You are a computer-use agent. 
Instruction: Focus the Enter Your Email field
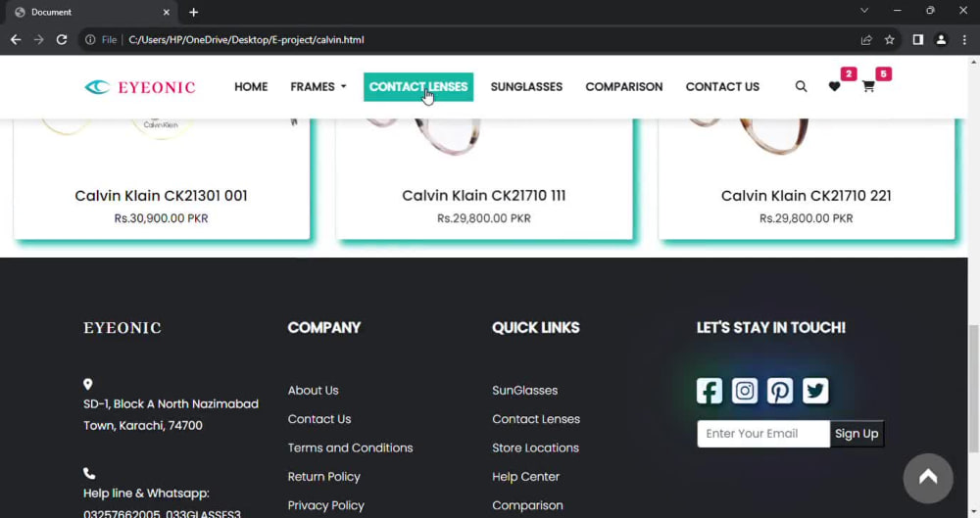[763, 434]
